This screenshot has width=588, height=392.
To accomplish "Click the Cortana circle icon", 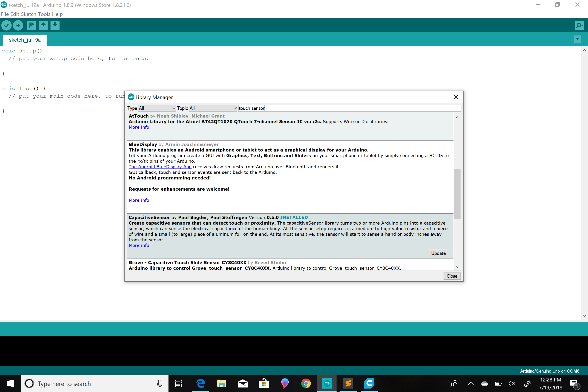I will (29, 383).
